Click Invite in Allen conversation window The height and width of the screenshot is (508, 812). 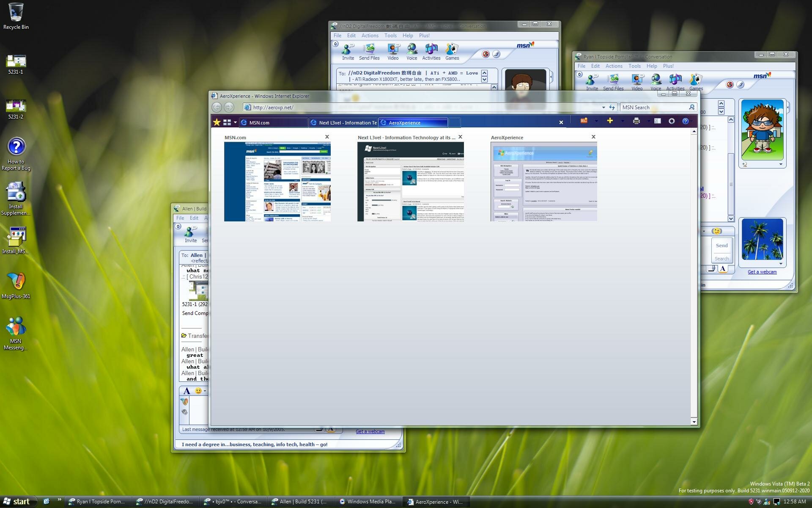tap(191, 235)
